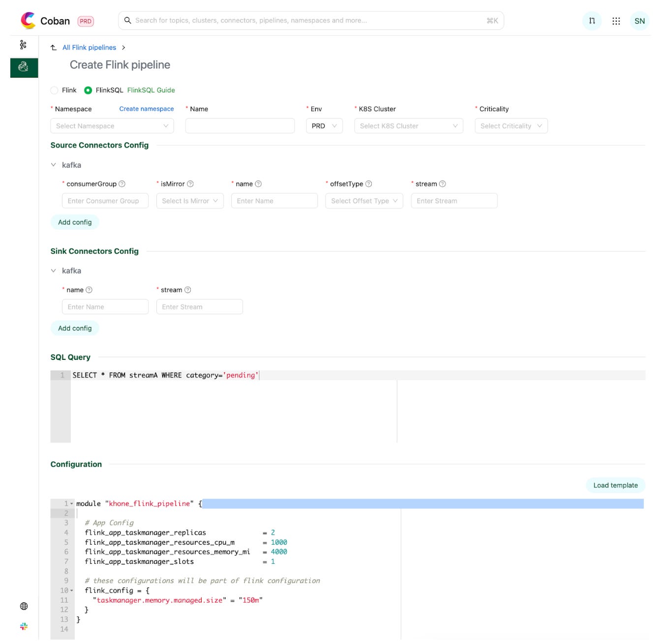Open the Select K8S Cluster dropdown

pos(408,126)
